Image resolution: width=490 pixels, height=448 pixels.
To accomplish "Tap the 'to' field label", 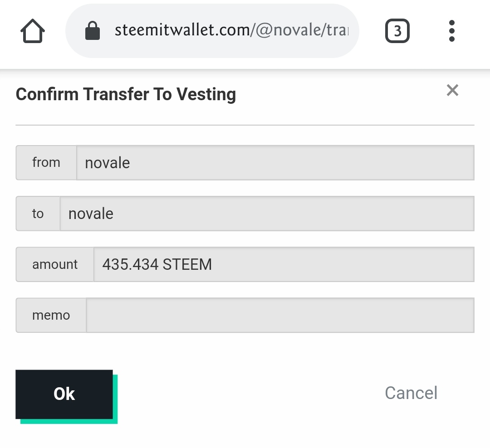I will (x=38, y=214).
